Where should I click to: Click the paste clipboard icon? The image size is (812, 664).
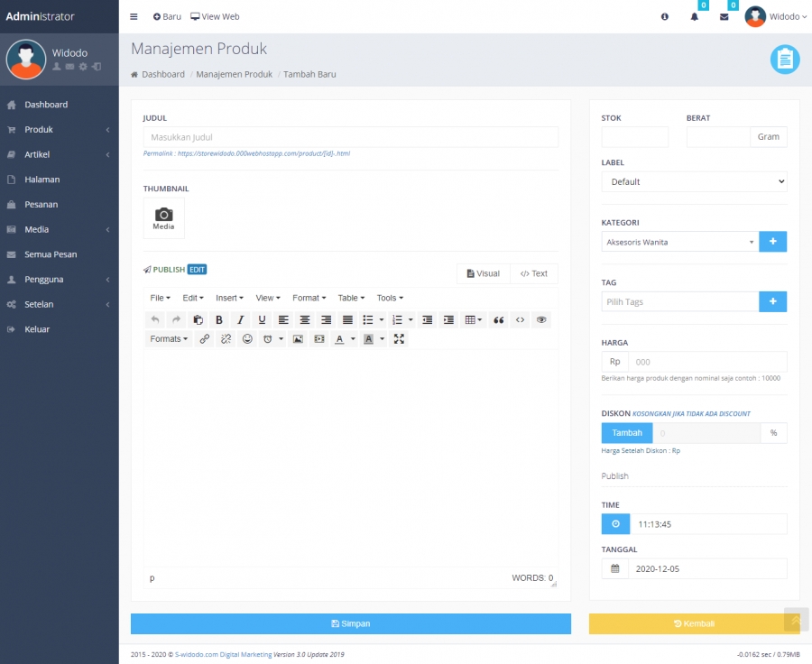point(198,319)
